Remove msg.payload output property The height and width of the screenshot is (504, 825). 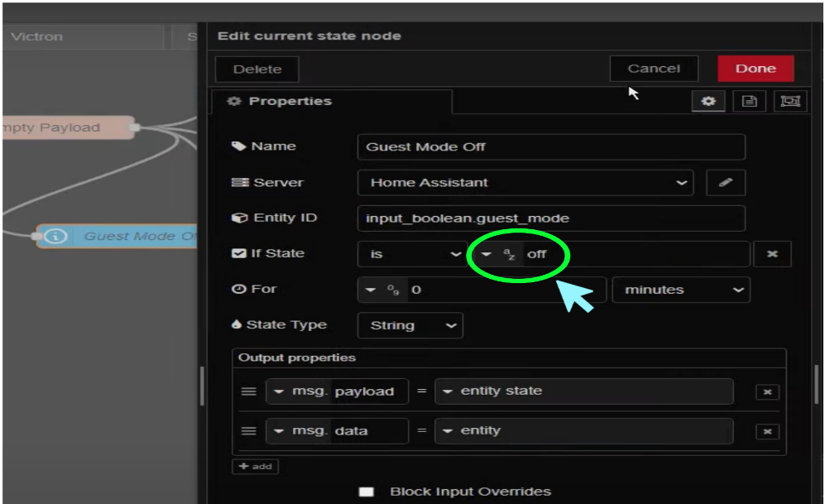click(767, 392)
